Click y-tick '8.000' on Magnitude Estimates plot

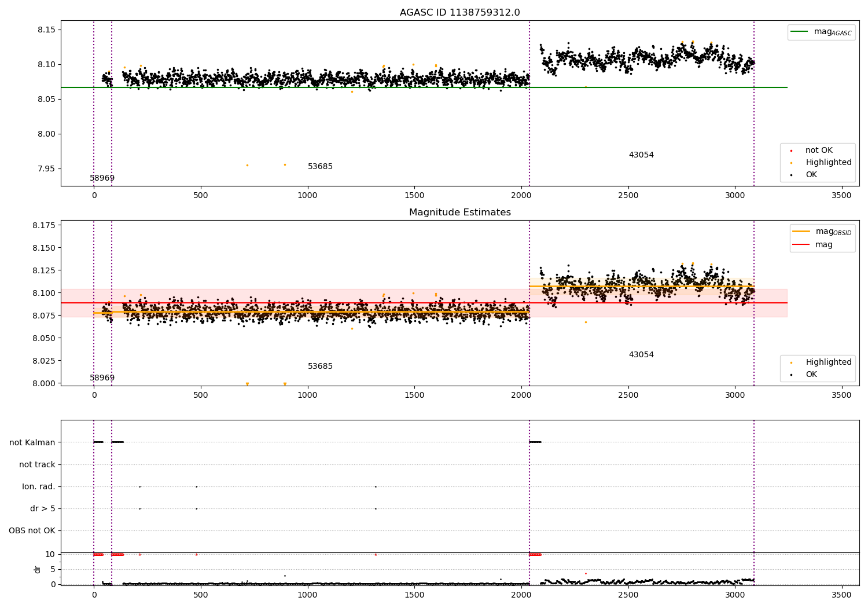[44, 383]
